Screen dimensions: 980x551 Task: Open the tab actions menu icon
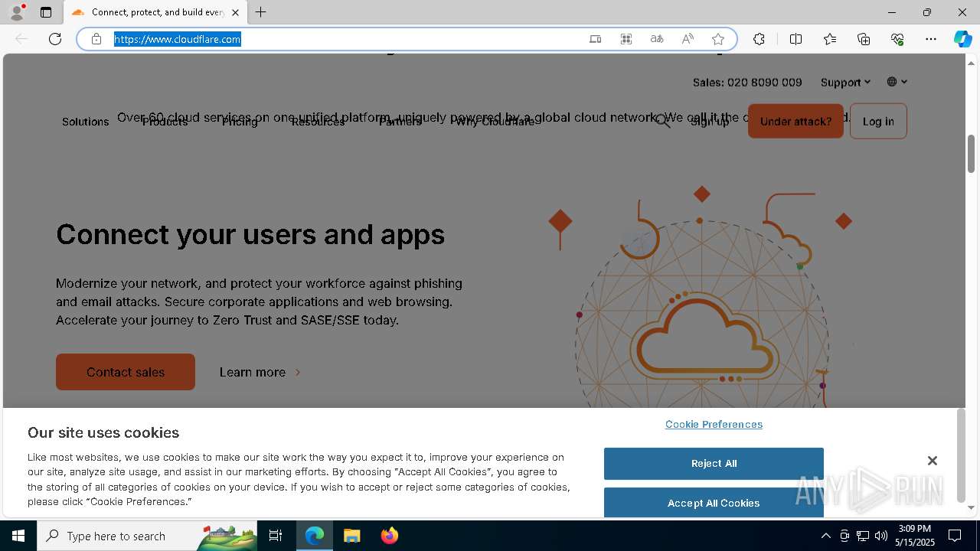46,12
